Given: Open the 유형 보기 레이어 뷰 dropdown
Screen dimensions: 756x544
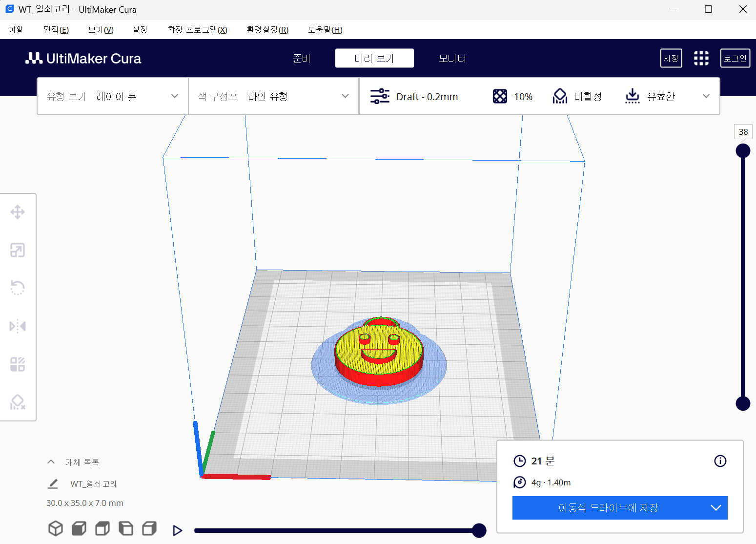Looking at the screenshot, I should [x=113, y=96].
